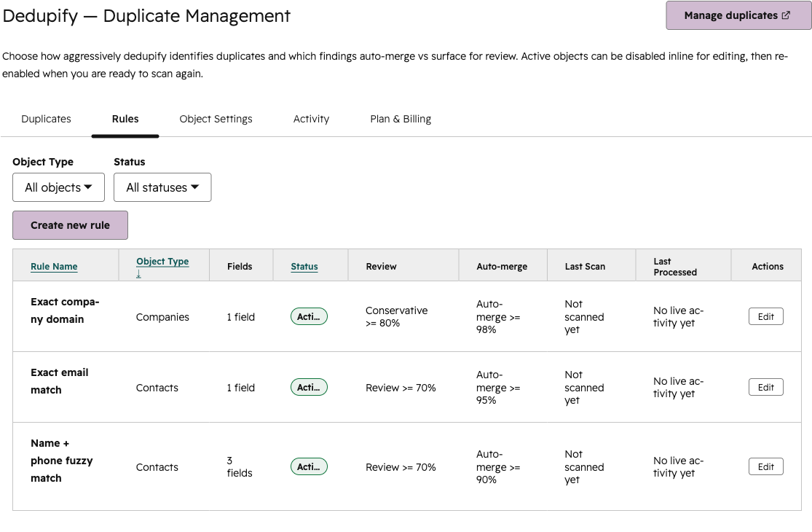Image resolution: width=812 pixels, height=532 pixels.
Task: Sort by the Status column header
Action: [x=304, y=266]
